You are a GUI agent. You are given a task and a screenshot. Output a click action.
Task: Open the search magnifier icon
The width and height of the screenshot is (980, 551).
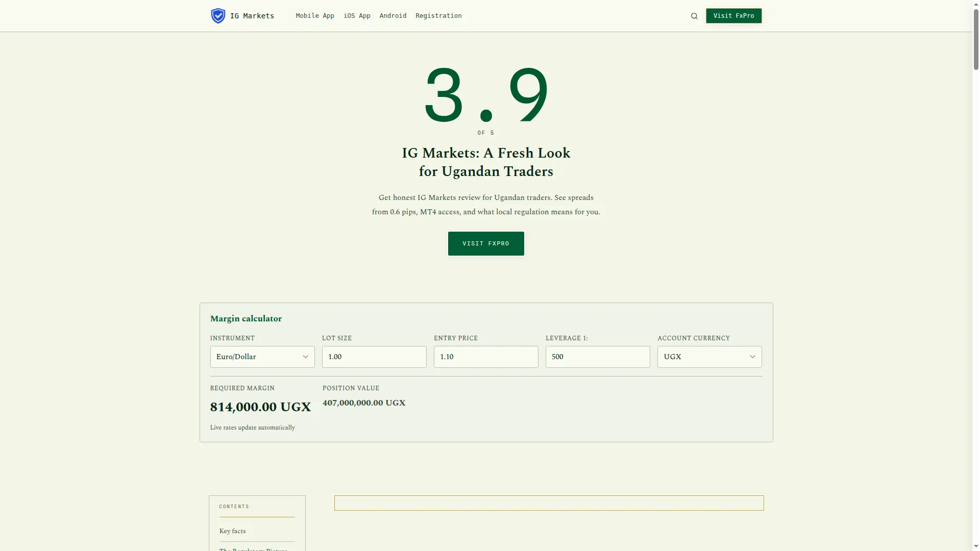coord(694,16)
